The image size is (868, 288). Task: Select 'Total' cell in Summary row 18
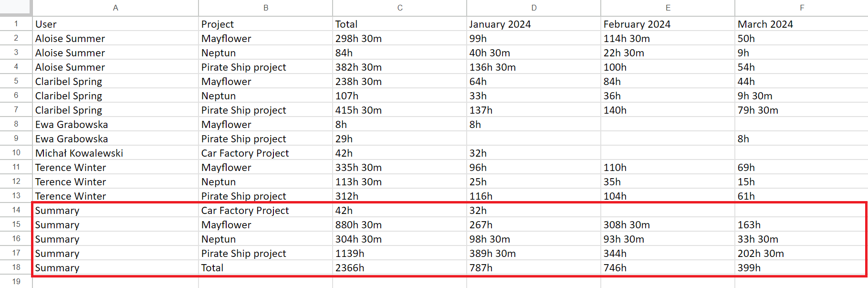(266, 267)
